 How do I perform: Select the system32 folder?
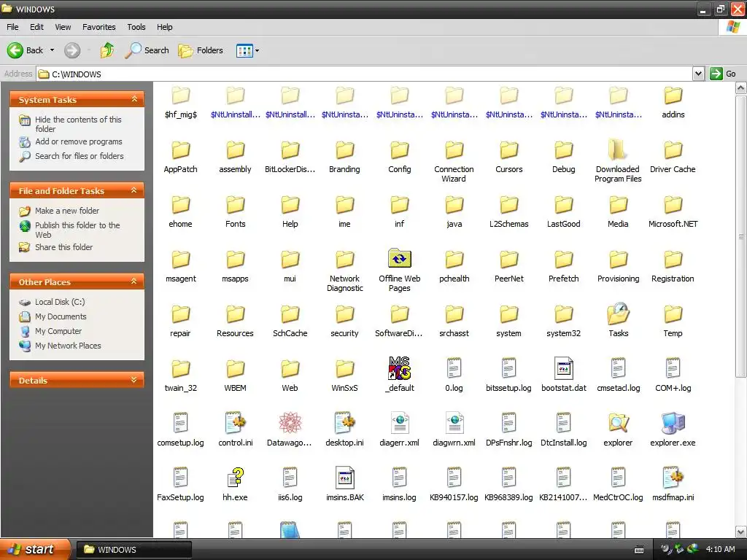coord(564,320)
